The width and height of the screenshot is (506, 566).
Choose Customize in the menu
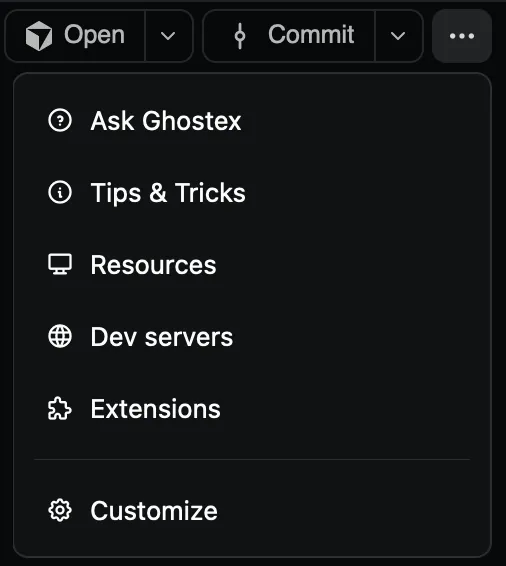[252, 510]
